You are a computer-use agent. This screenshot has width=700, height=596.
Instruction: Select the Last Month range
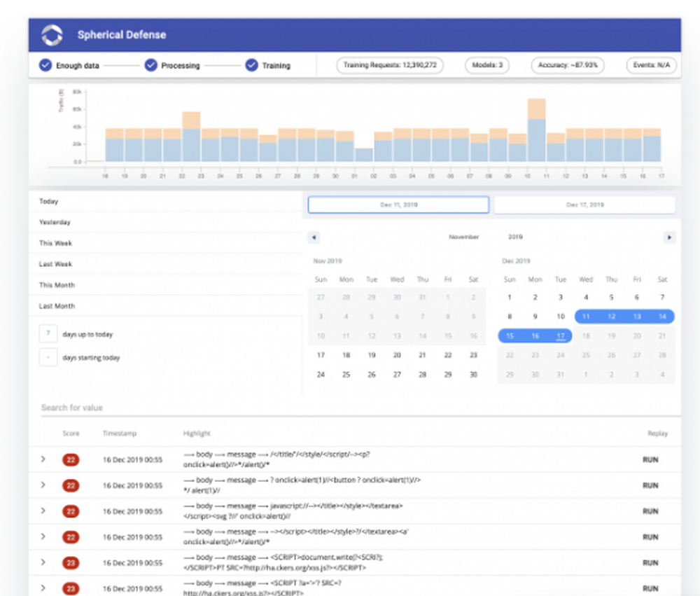tap(165, 306)
